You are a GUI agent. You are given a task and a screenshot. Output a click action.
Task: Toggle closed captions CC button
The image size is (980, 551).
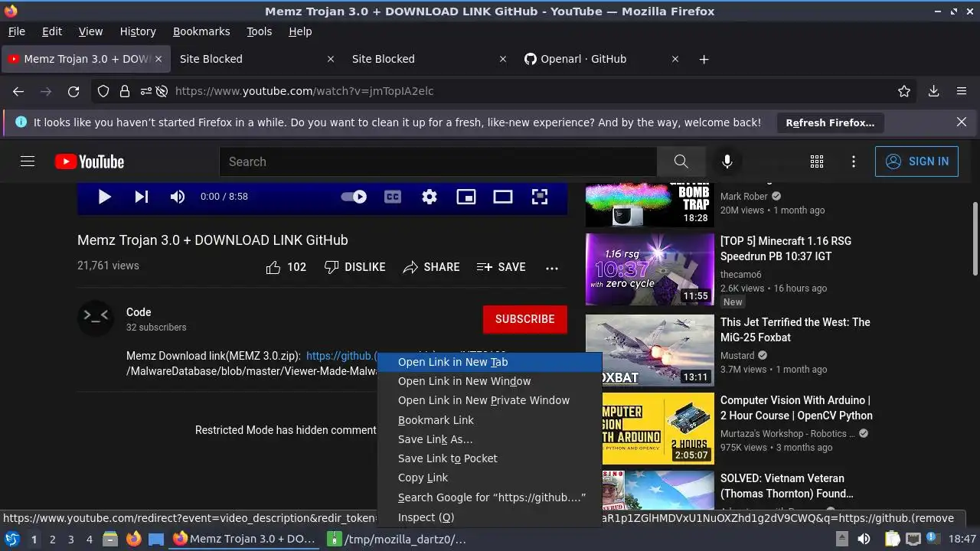[x=393, y=197]
